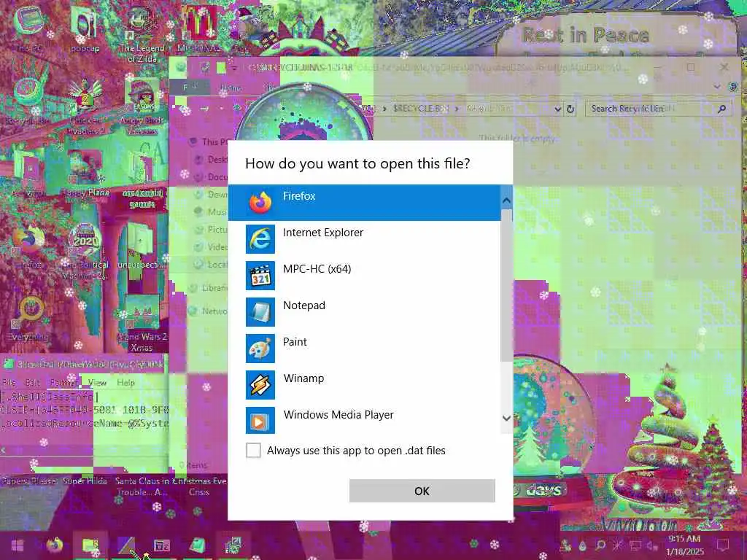Open the Happy Plane desktop shortcut
The image size is (747, 560).
point(86,174)
